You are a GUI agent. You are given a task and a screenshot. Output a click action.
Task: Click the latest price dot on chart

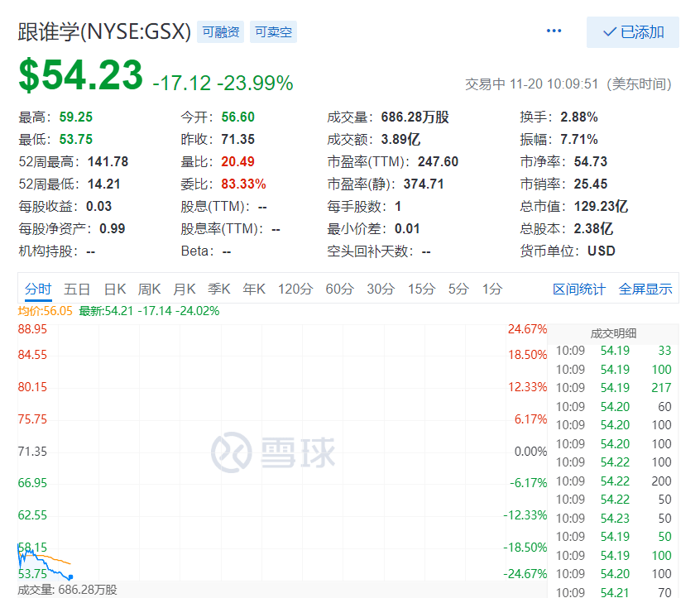pos(70,577)
